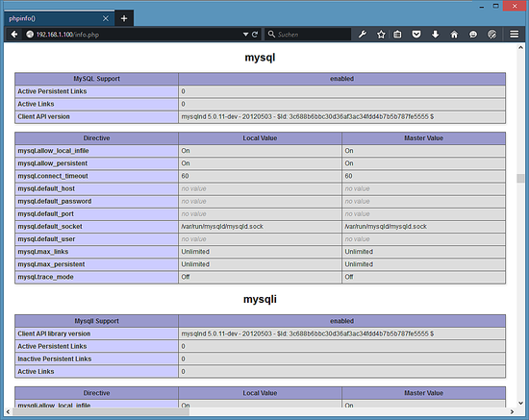Click mysql.default_host directive
529x420 pixels.
pyautogui.click(x=46, y=188)
